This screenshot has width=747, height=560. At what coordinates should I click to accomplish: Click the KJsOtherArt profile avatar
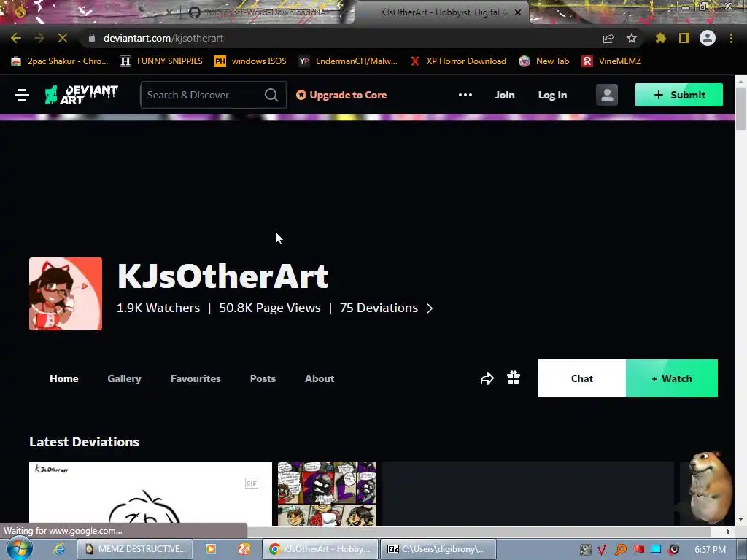[65, 294]
